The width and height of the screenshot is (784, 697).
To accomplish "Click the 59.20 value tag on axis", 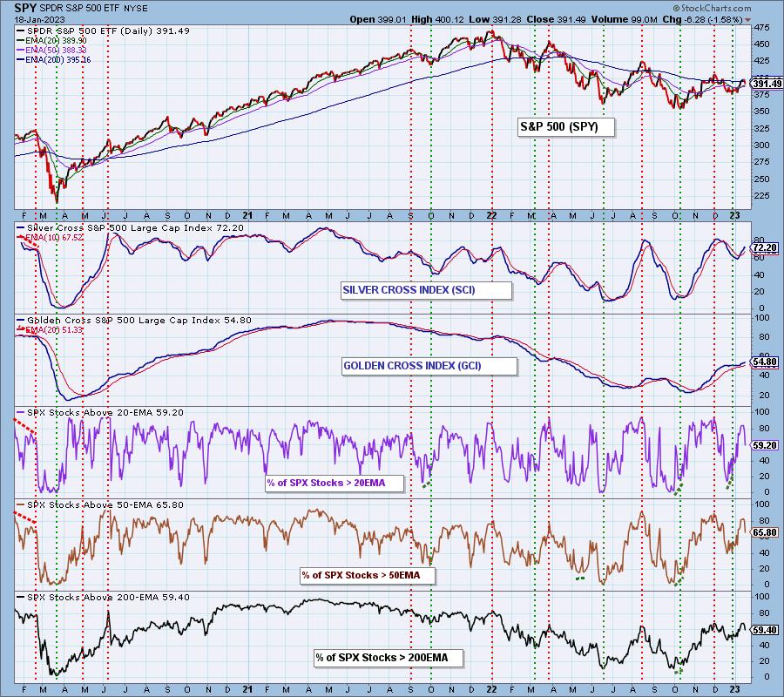I will pyautogui.click(x=766, y=445).
